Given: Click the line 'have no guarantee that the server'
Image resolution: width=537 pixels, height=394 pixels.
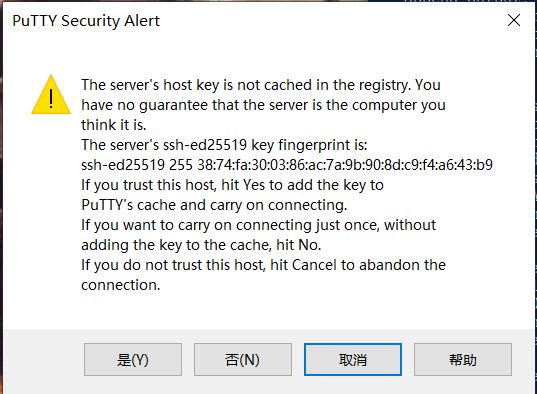Looking at the screenshot, I should [x=263, y=105].
